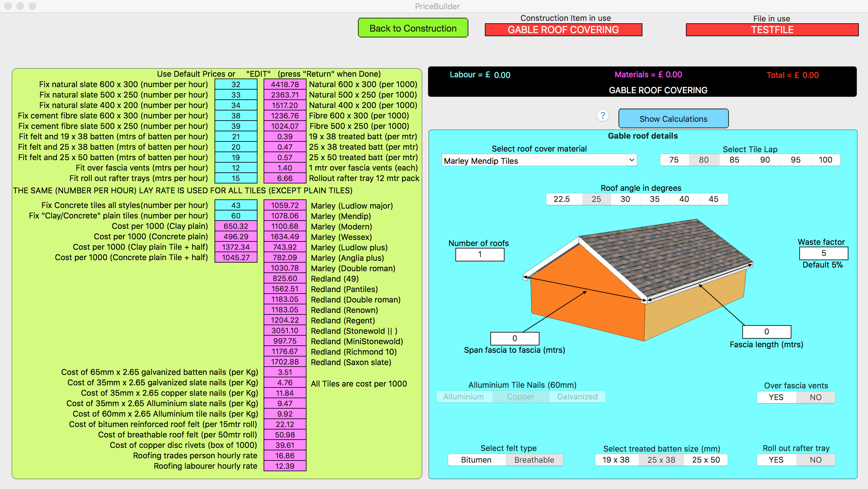
Task: Set Roll out rafter tray to NO
Action: pos(816,460)
